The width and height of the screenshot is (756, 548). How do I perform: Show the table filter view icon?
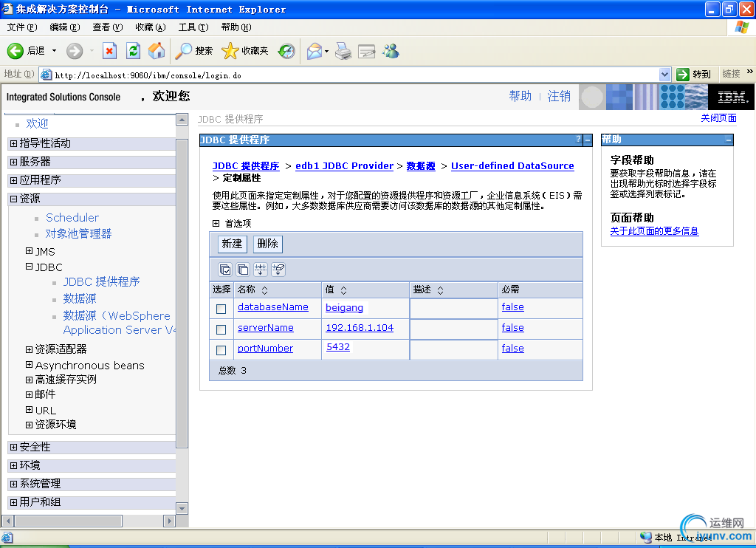pyautogui.click(x=261, y=269)
